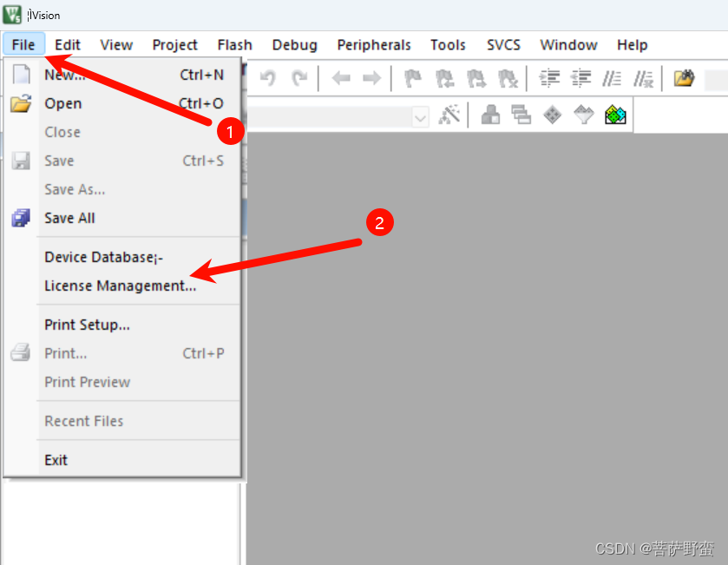
Task: Open the File menu
Action: point(23,44)
